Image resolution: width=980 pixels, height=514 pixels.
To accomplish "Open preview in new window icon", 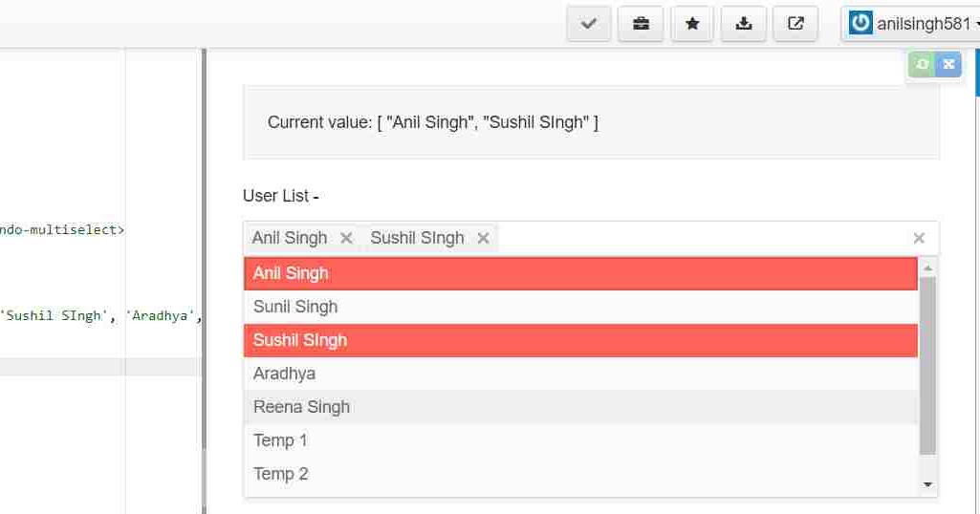I will pos(795,24).
